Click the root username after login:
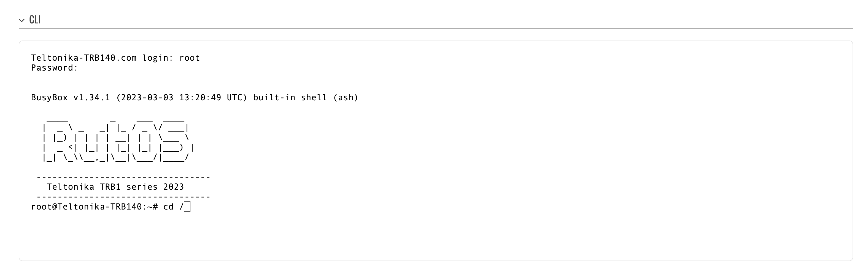The width and height of the screenshot is (868, 279). [190, 58]
